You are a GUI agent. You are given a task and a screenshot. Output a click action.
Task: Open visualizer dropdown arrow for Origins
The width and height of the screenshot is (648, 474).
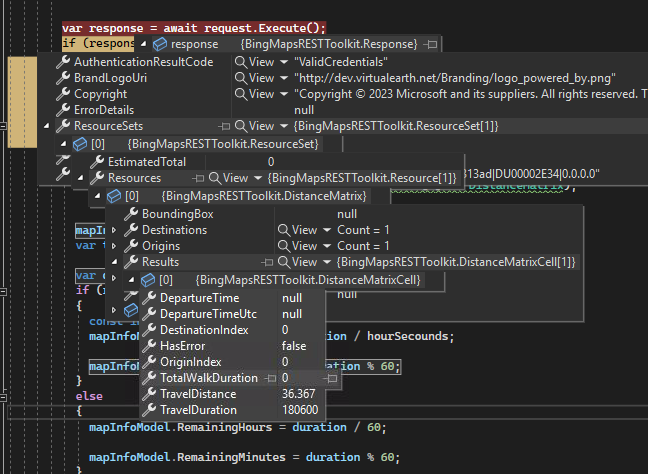pyautogui.click(x=327, y=246)
